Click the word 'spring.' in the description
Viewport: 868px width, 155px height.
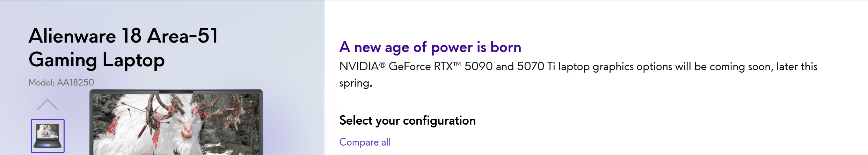pyautogui.click(x=356, y=83)
